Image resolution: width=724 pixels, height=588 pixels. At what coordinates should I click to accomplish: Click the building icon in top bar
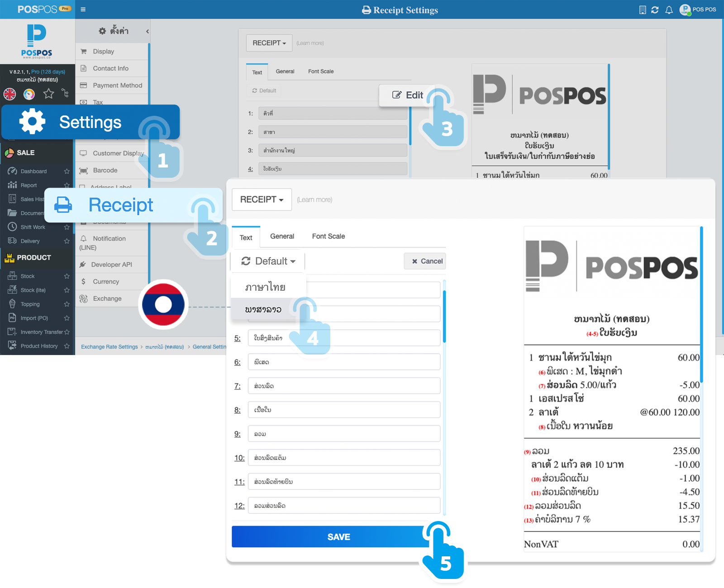pos(643,10)
